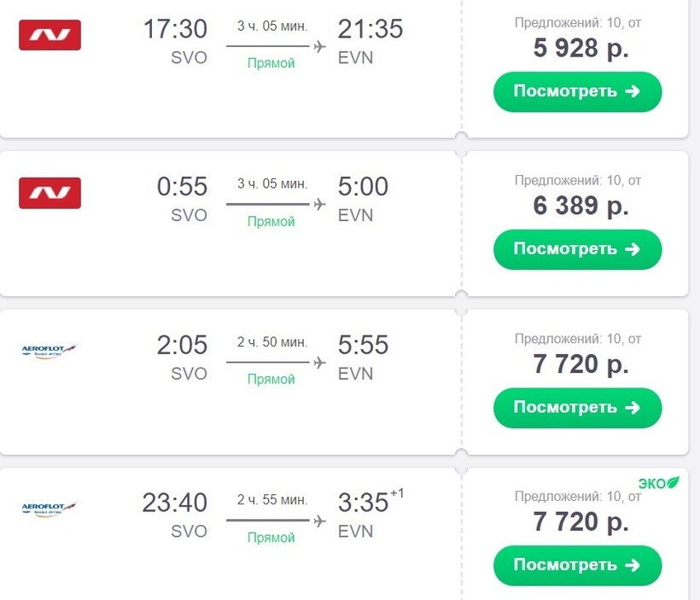Click the plane icon on 2:05 flight route
The width and height of the screenshot is (700, 600).
pyautogui.click(x=320, y=363)
